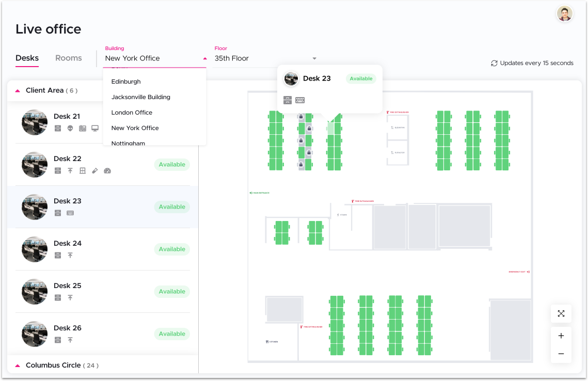Click the round mask icon under Desk 21
Image resolution: width=588 pixels, height=381 pixels.
[70, 128]
